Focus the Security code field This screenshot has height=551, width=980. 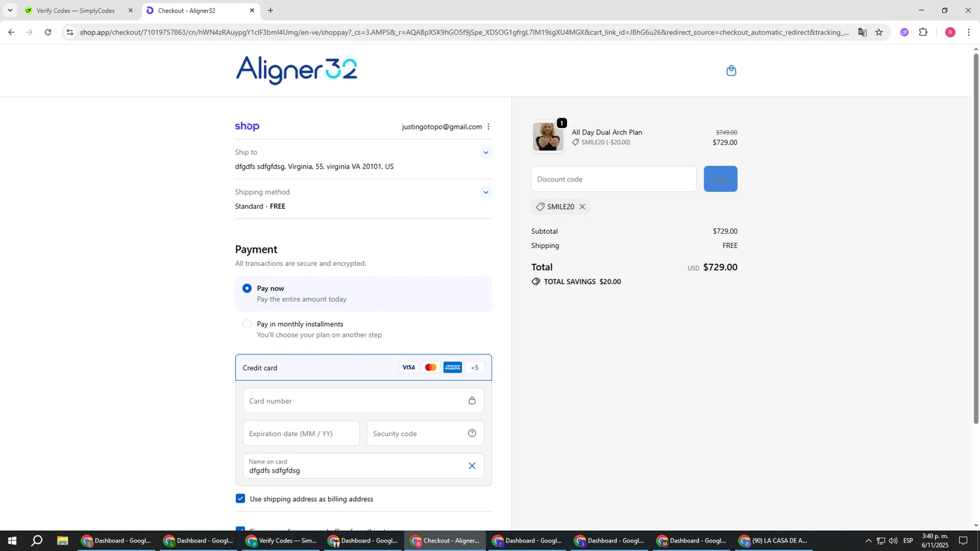click(x=425, y=433)
